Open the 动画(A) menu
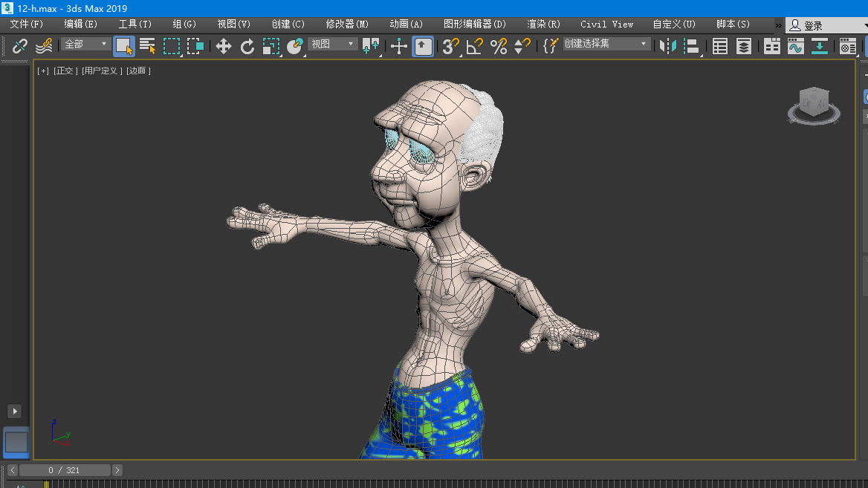 (406, 25)
